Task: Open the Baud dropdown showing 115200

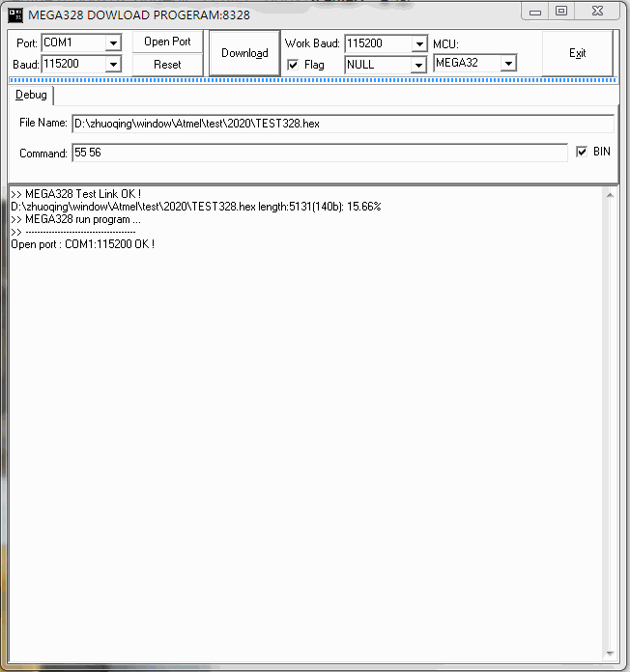Action: [x=113, y=65]
